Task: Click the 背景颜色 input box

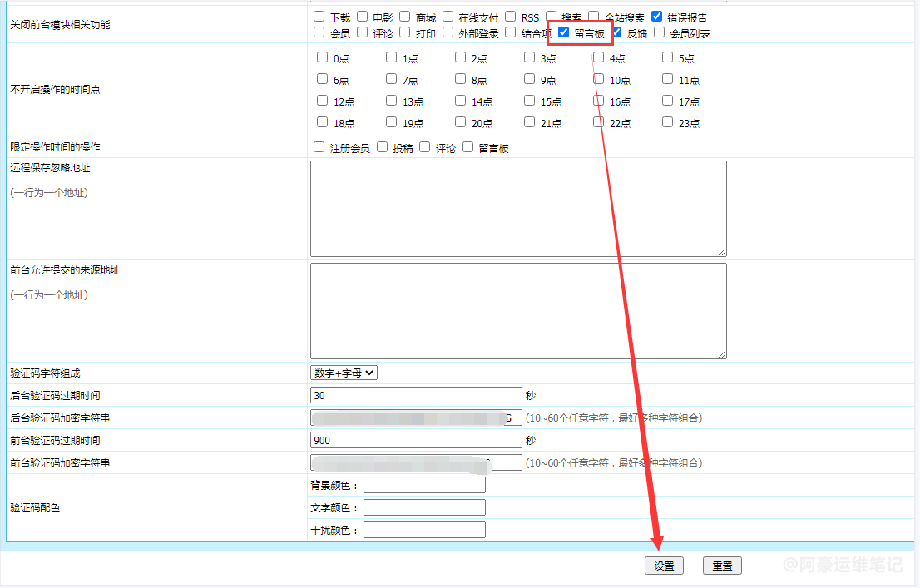Action: (x=425, y=485)
